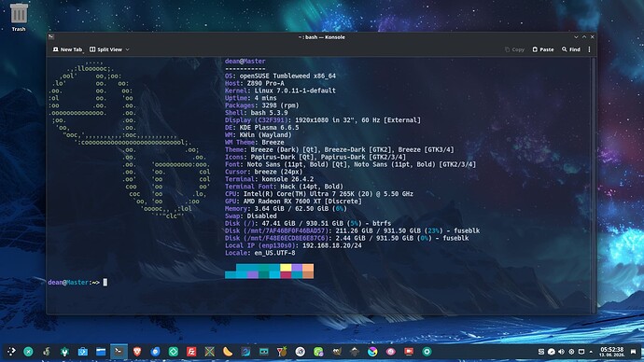Open Find in Konsole toolbar
644x362 pixels.
(x=571, y=49)
